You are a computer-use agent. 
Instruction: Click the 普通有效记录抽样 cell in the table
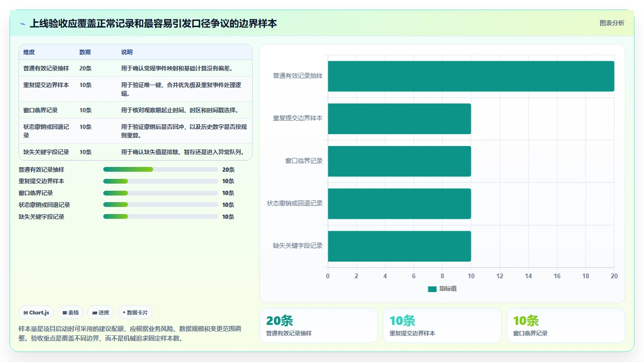coord(46,68)
